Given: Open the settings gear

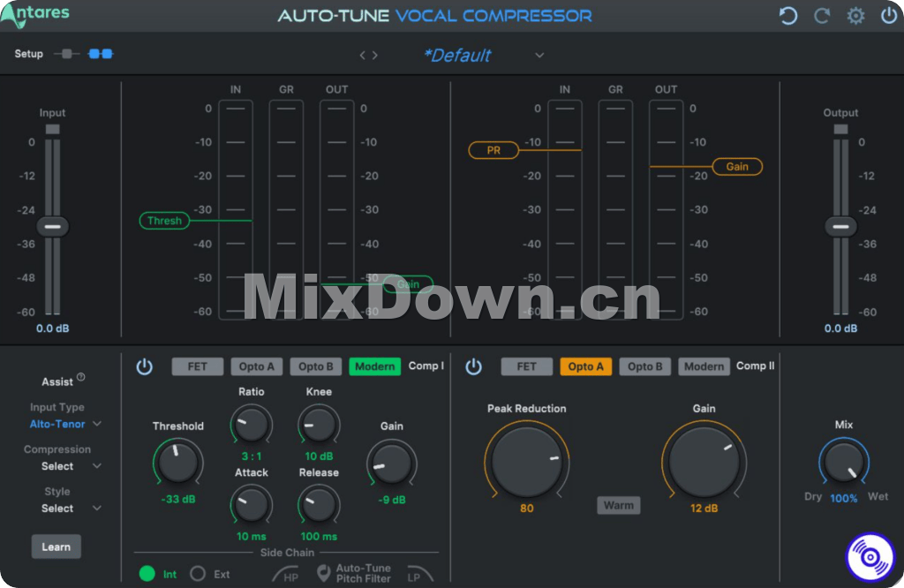Looking at the screenshot, I should pyautogui.click(x=855, y=16).
